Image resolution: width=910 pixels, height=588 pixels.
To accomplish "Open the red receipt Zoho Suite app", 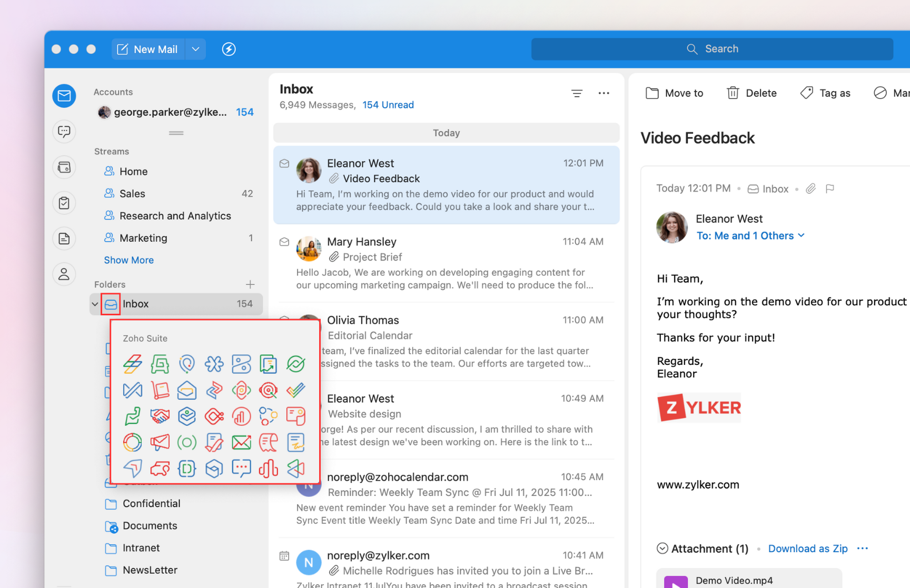I will (269, 442).
